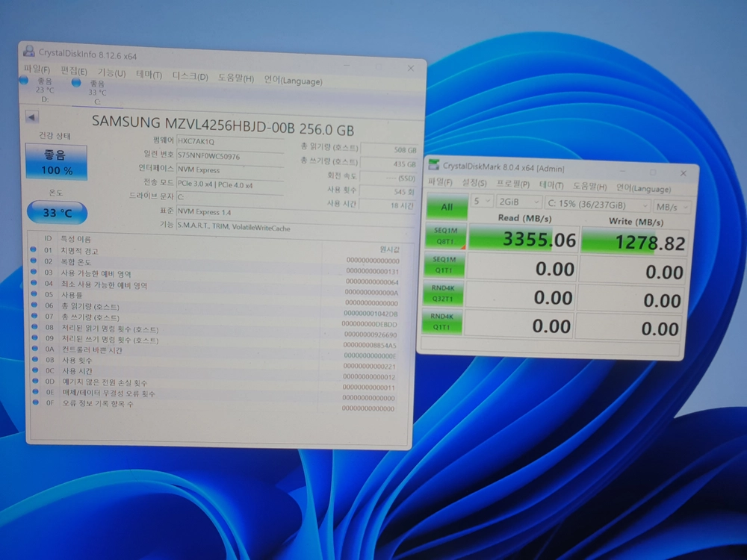Open the 언어(Language) menu in CrystalDiskMark
Screen dimensions: 747x560
(x=643, y=189)
